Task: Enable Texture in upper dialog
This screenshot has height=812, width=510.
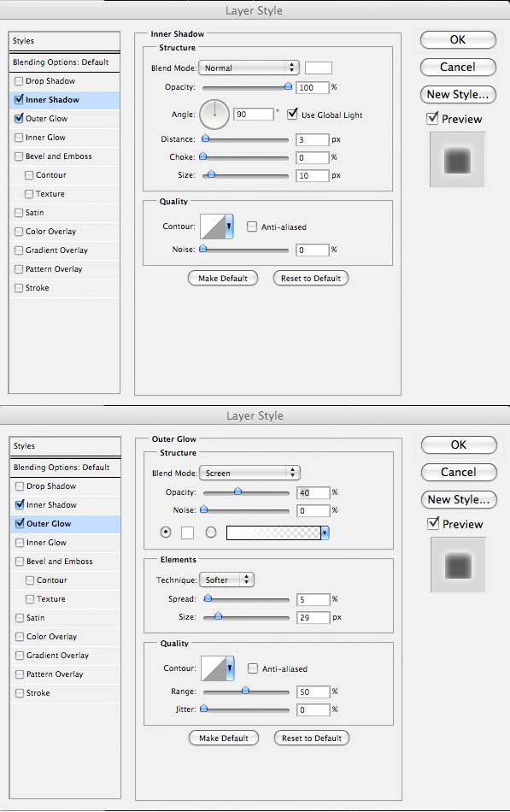Action: pos(30,194)
